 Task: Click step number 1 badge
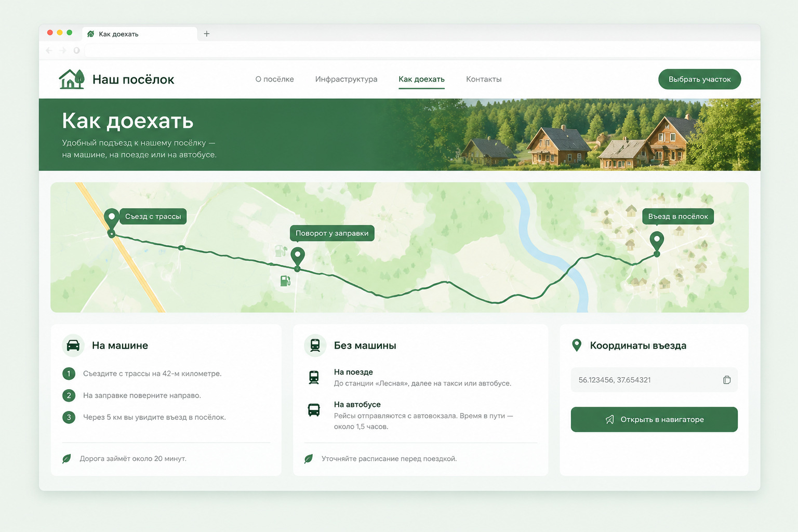(69, 374)
